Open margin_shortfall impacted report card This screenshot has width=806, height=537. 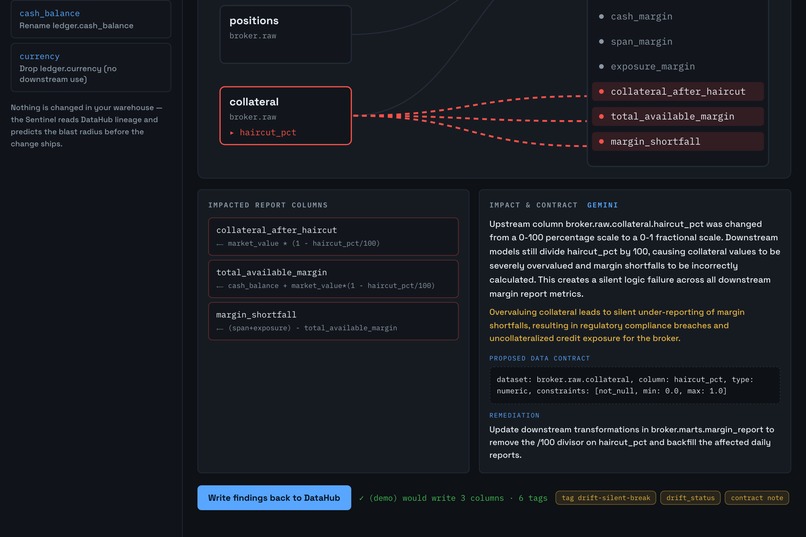pos(333,321)
